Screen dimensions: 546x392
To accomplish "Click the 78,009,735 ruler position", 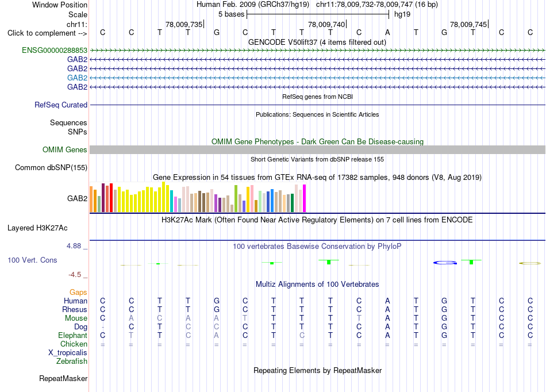I will 184,24.
